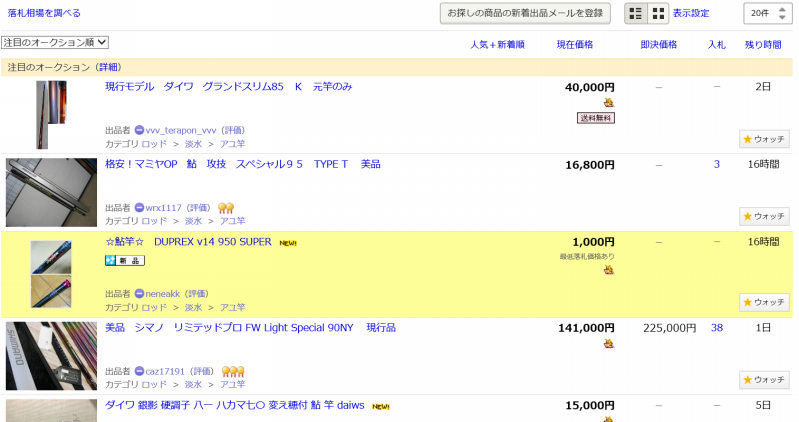Click 新品 badge on DUPREX listing
Screen dimensions: 799x422
coord(125,260)
